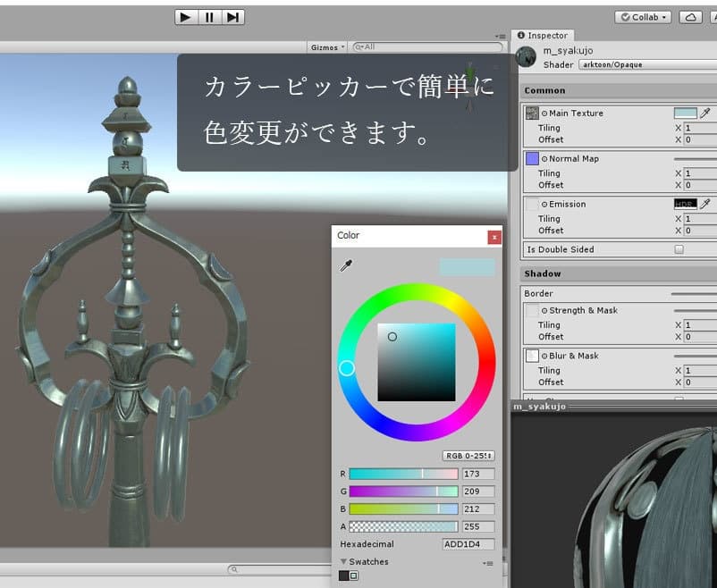Click the Step frame button
Viewport: 717px width, 588px height.
click(x=232, y=17)
